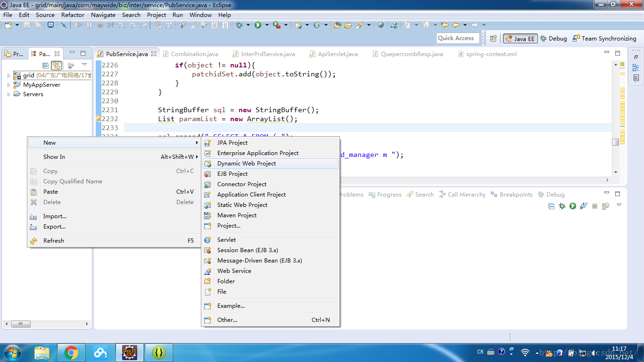644x362 pixels.
Task: Click the green Run toolbar icon
Action: click(x=258, y=25)
